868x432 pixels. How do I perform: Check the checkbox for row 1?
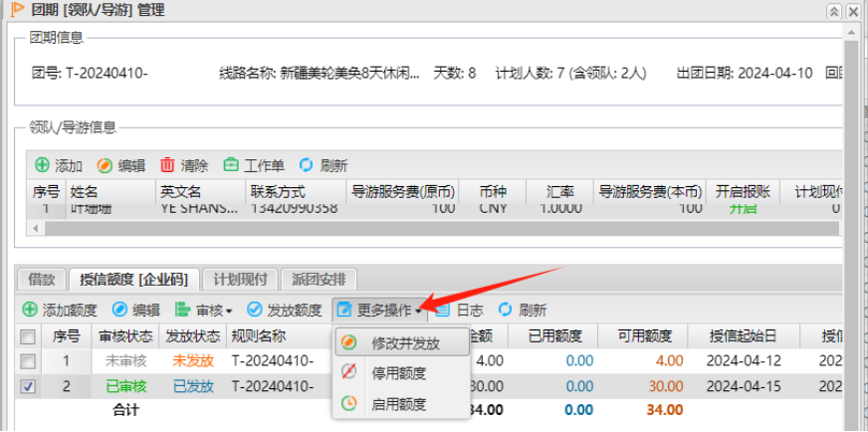29,360
